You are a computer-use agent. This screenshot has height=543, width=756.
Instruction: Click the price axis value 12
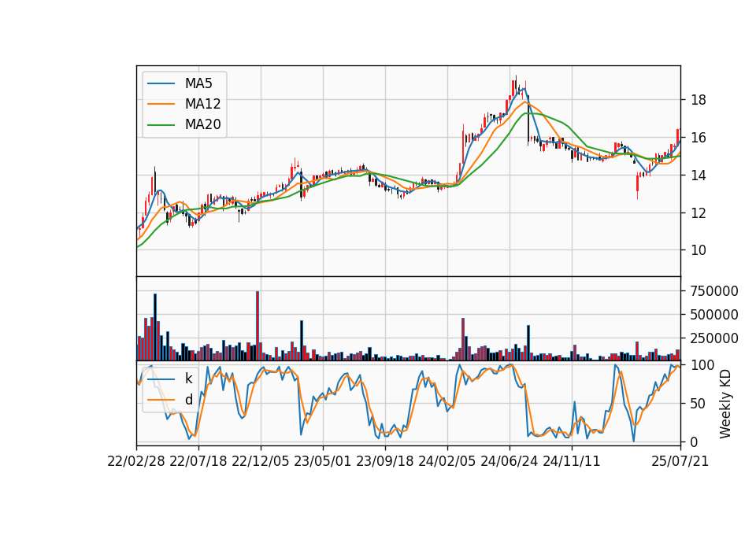coord(699,213)
